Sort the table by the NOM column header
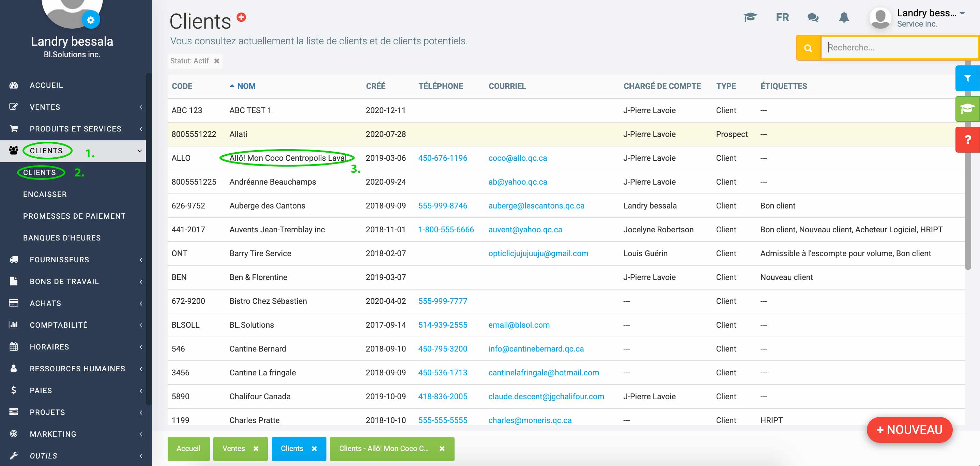This screenshot has width=980, height=466. (246, 86)
